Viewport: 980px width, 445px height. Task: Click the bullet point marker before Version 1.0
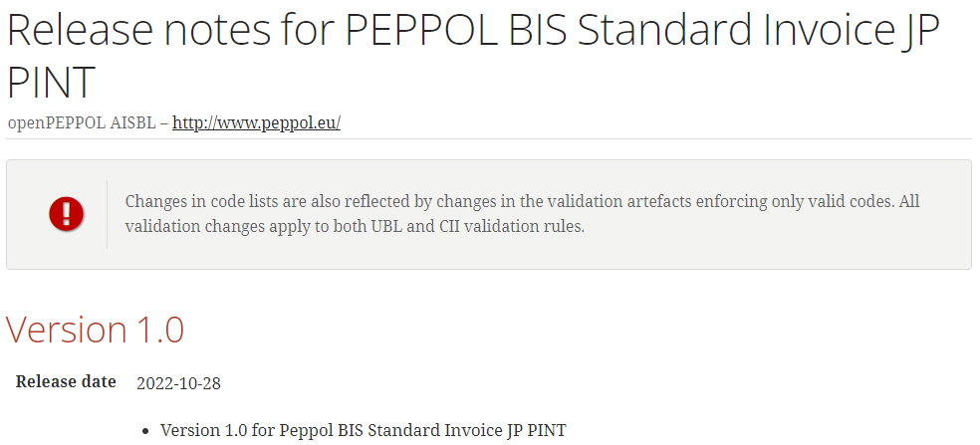pyautogui.click(x=146, y=431)
